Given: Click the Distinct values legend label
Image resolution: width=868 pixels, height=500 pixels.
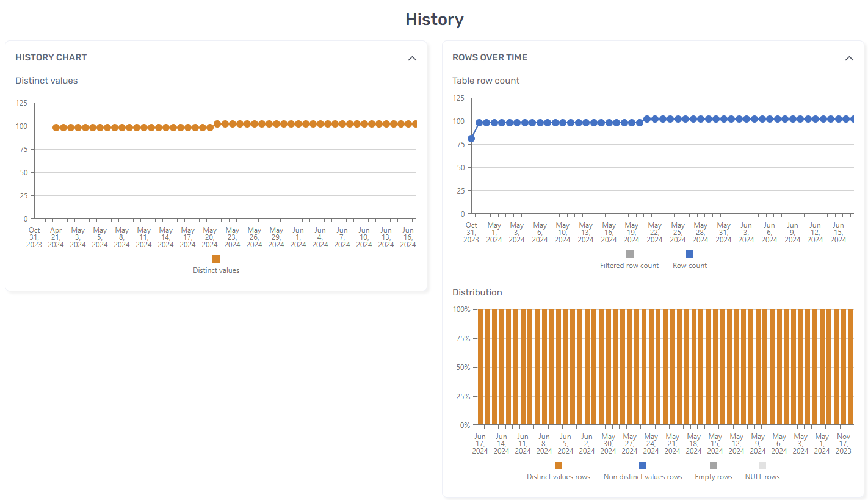Looking at the screenshot, I should [x=216, y=270].
